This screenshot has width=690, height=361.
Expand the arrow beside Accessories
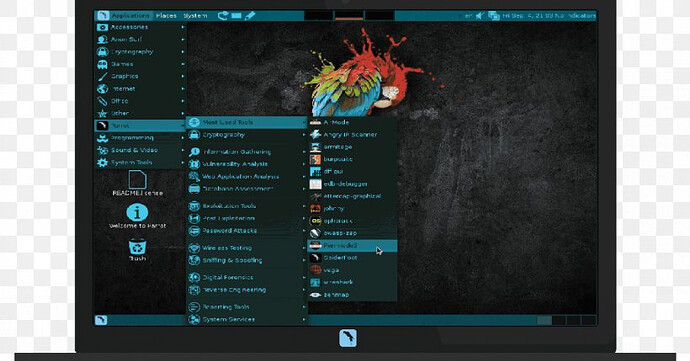pos(183,27)
